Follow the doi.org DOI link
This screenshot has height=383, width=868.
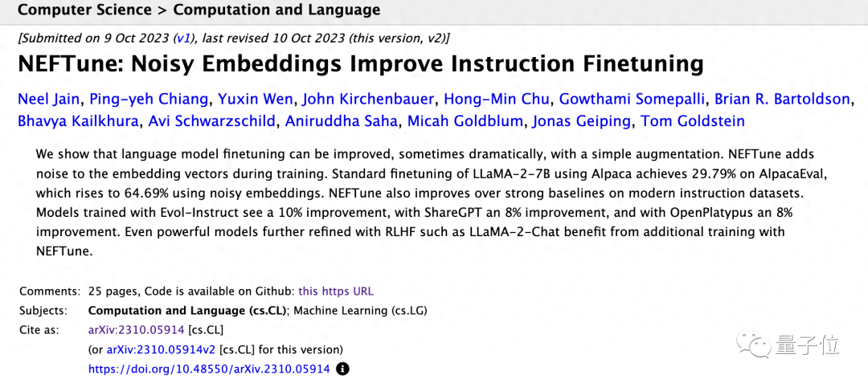[x=209, y=369]
